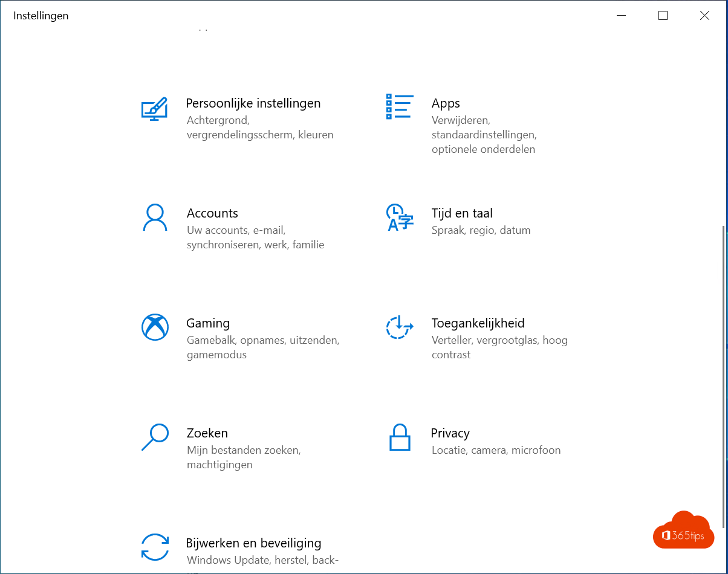Open Persoonlijke instellingen paintbrush icon

coord(154,109)
